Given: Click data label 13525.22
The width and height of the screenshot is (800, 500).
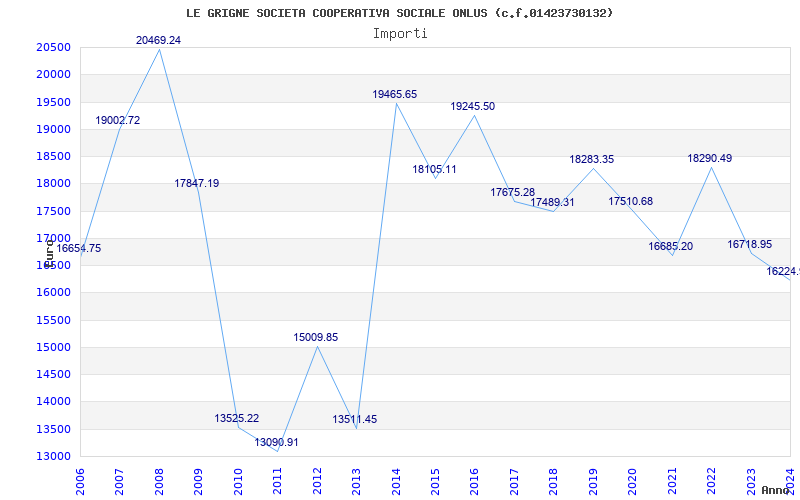Looking at the screenshot, I should click(x=237, y=418).
